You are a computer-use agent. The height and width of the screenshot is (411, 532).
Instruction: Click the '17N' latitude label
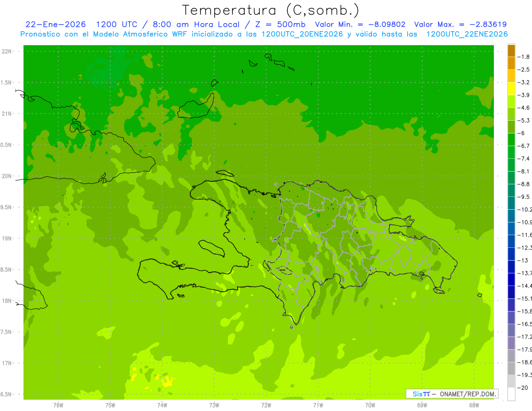(7, 364)
